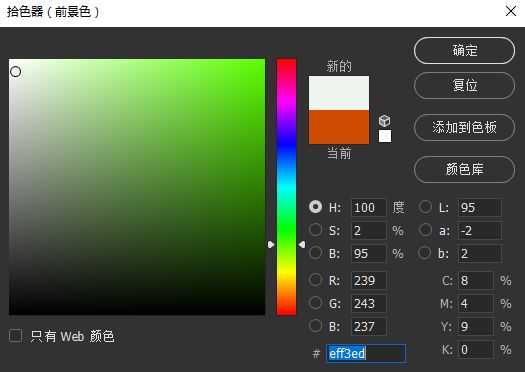Open the 颜色库 color libraries
Image resolution: width=525 pixels, height=372 pixels.
[x=464, y=169]
